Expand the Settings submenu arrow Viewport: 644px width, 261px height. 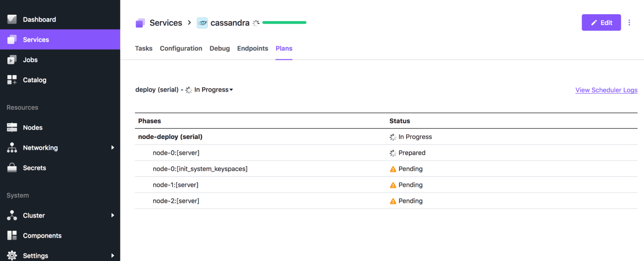pyautogui.click(x=113, y=255)
